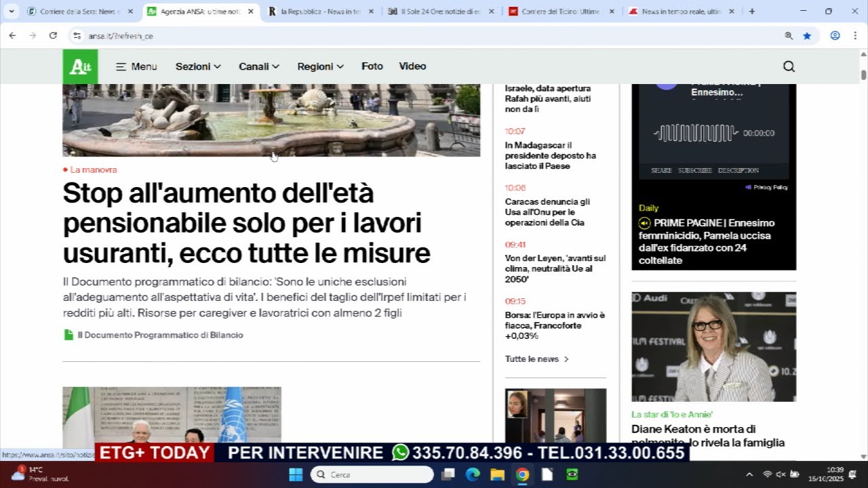
Task: Open the Foto section
Action: click(372, 66)
